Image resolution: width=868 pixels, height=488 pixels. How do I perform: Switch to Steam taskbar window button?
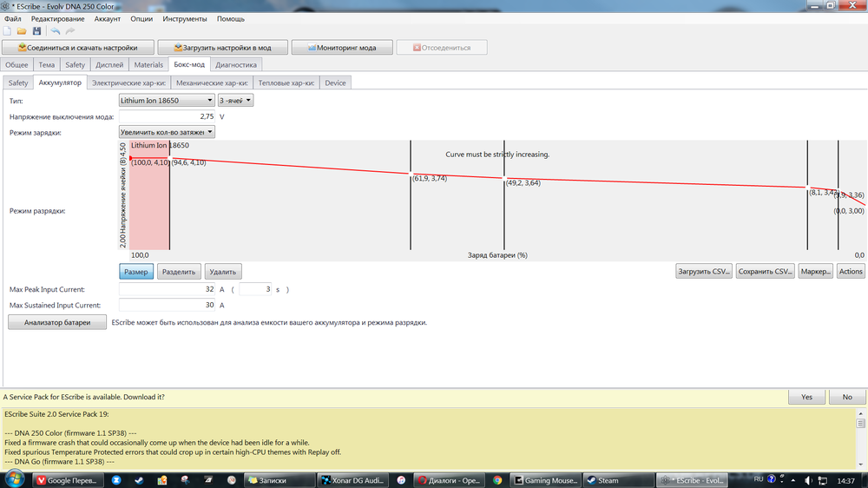[618, 480]
